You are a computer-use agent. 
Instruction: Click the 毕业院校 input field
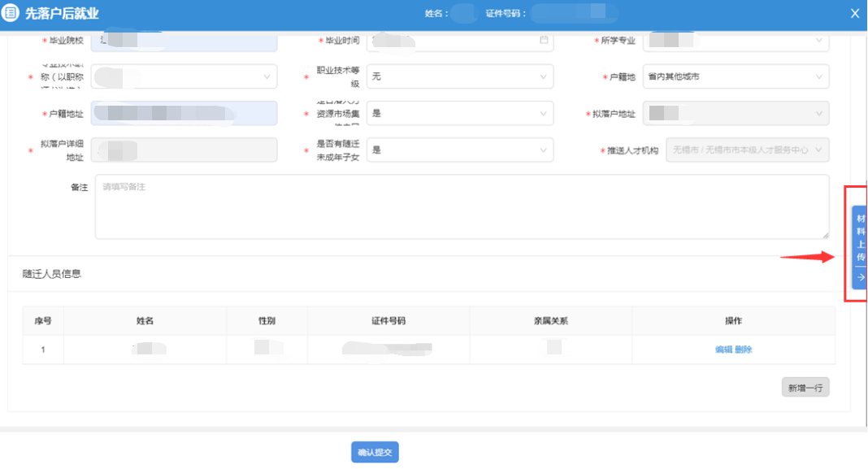tap(184, 40)
